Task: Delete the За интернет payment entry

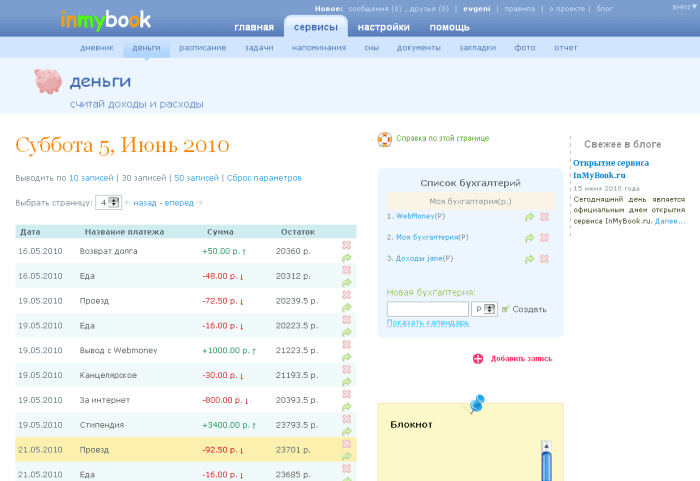Action: click(346, 394)
